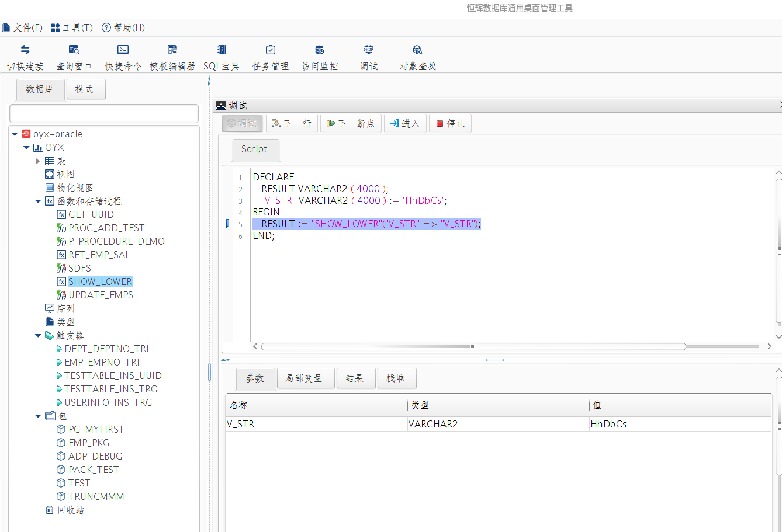Switch to the 结果 tab
Screen dimensions: 782x532
point(355,378)
